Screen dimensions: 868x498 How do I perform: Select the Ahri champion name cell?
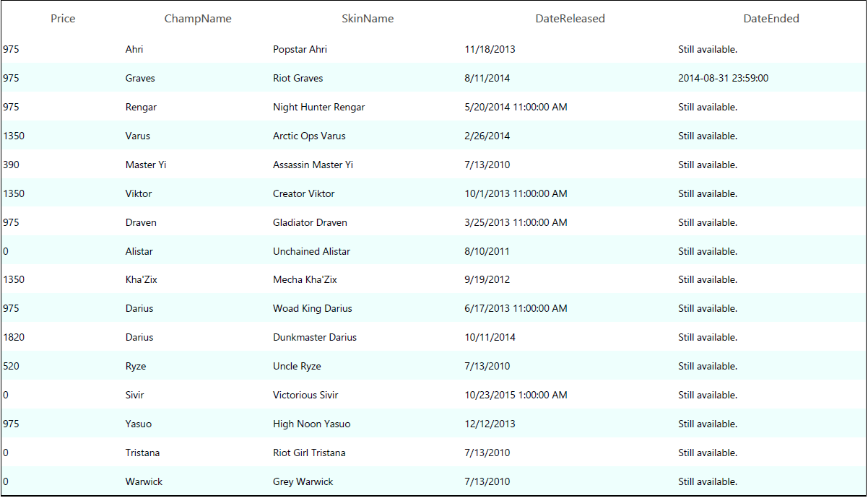(134, 49)
